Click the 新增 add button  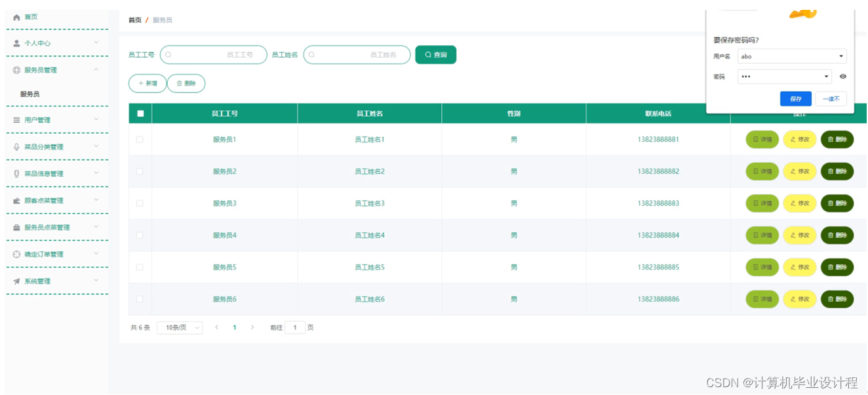148,83
